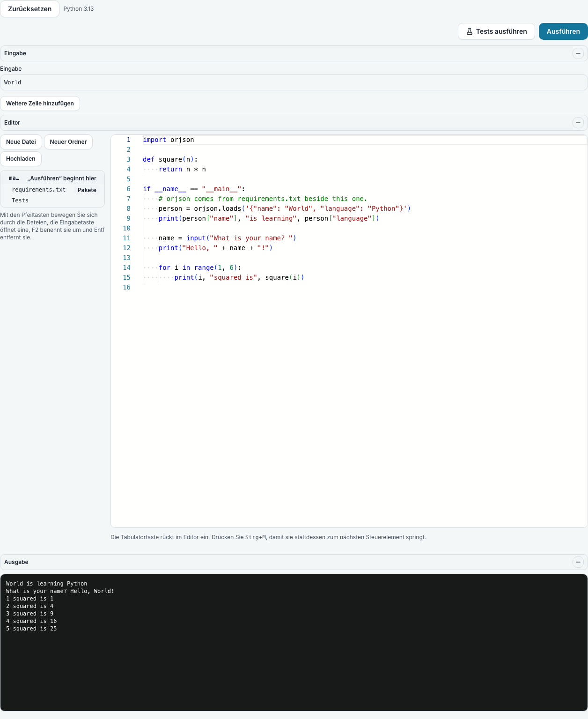Collapse the Editor section
588x719 pixels.
pyautogui.click(x=578, y=123)
